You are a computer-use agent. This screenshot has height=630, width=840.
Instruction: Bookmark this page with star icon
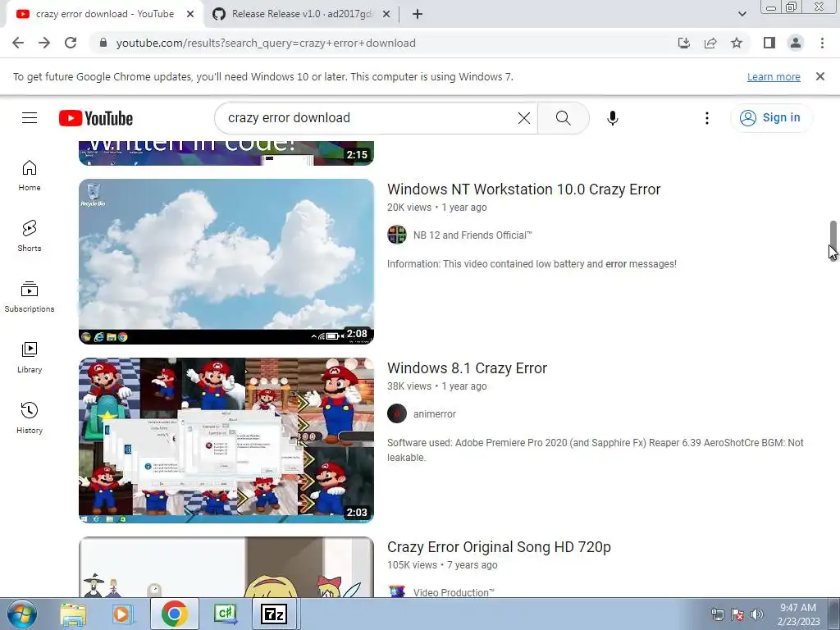tap(737, 43)
